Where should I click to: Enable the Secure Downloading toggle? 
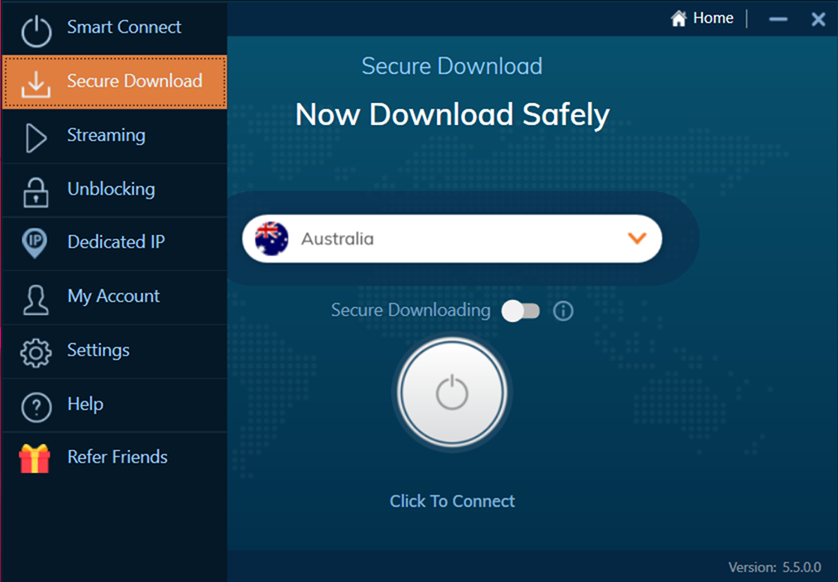520,311
